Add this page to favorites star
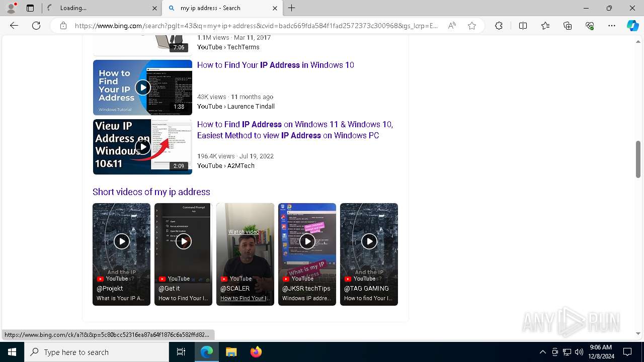The width and height of the screenshot is (644, 362). click(x=472, y=26)
